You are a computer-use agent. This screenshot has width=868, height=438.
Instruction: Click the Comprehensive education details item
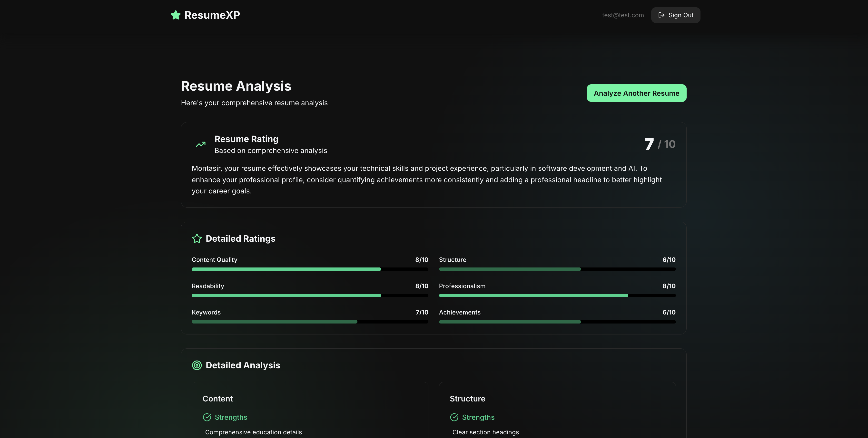click(x=253, y=432)
